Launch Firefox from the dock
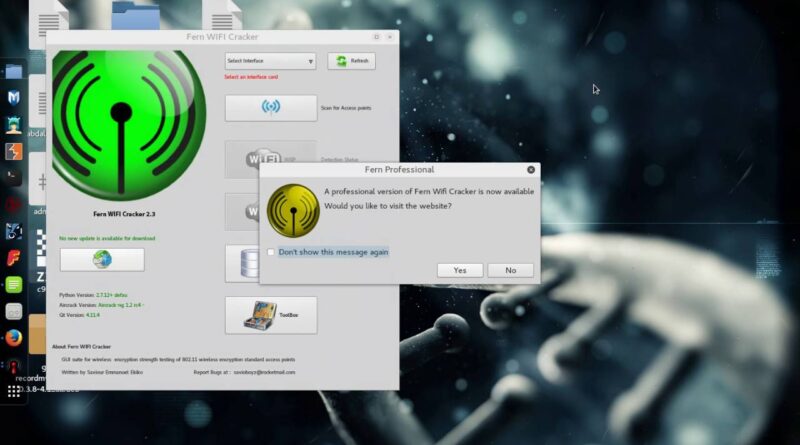The image size is (800, 445). coord(14,338)
